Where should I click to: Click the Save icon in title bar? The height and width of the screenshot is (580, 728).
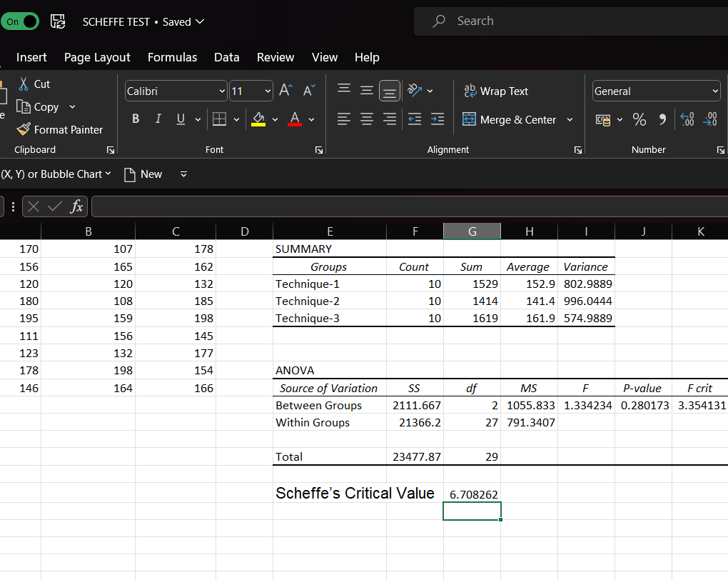tap(58, 21)
